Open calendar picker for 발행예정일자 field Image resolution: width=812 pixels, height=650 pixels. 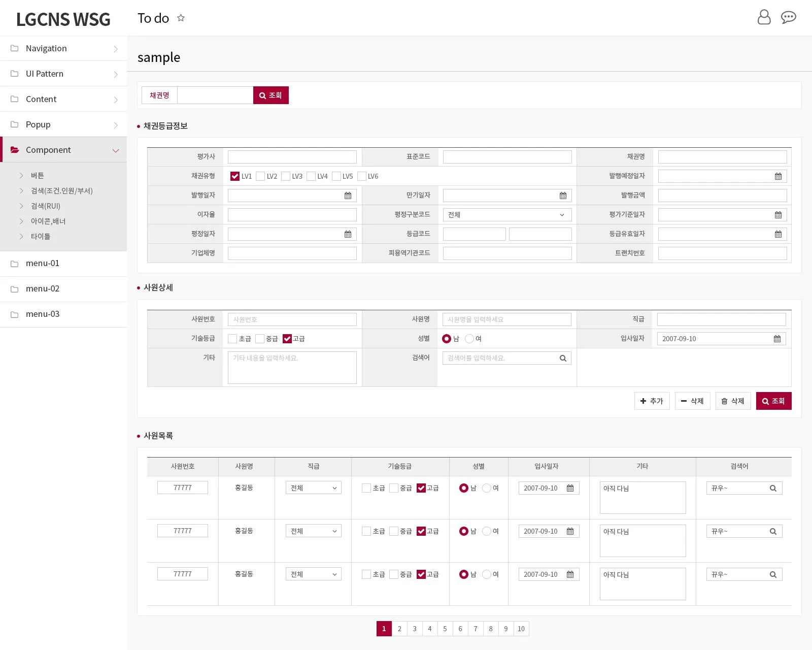pyautogui.click(x=778, y=176)
